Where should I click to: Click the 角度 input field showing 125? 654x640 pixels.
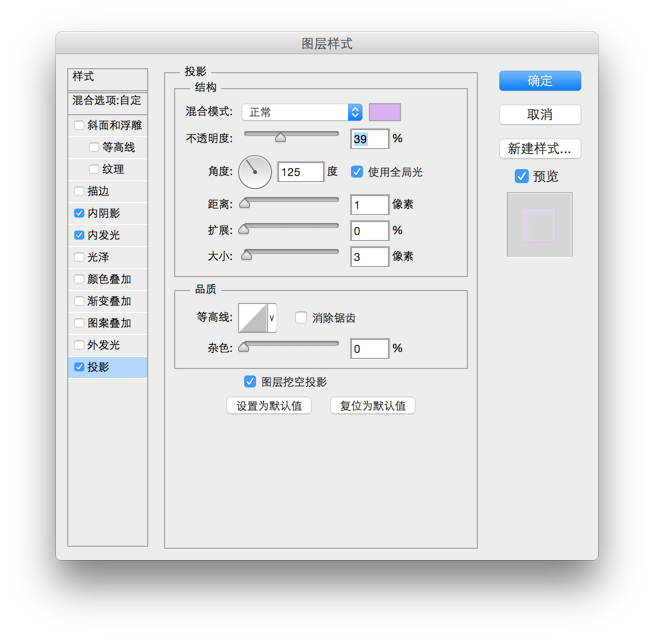(x=301, y=172)
